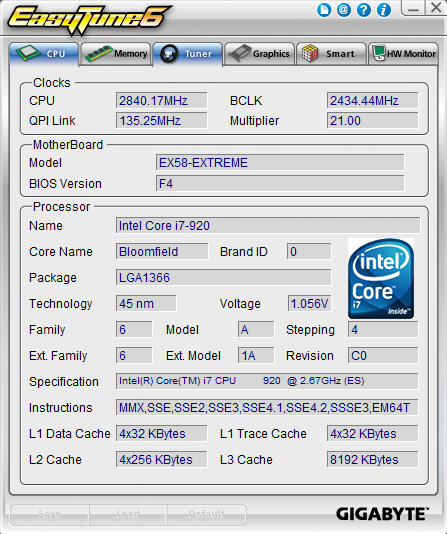This screenshot has height=534, width=447.
Task: Switch to the CPU tab
Action: tap(44, 54)
